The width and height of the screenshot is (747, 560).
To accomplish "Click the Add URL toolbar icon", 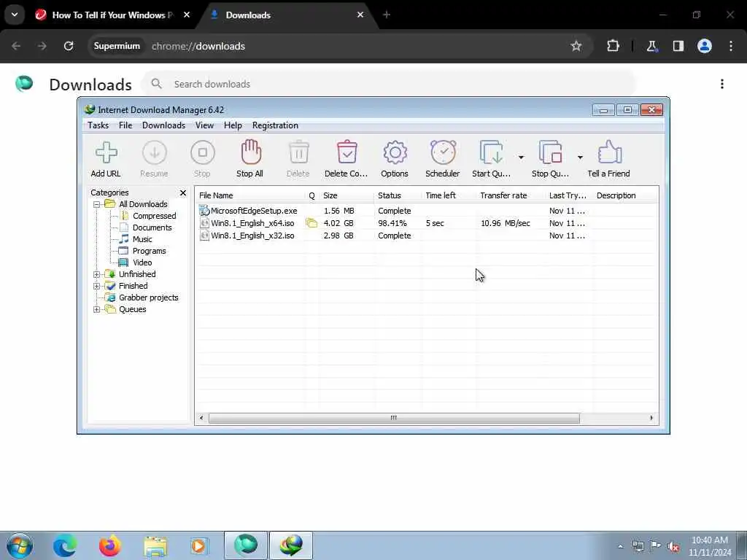I will pos(106,153).
